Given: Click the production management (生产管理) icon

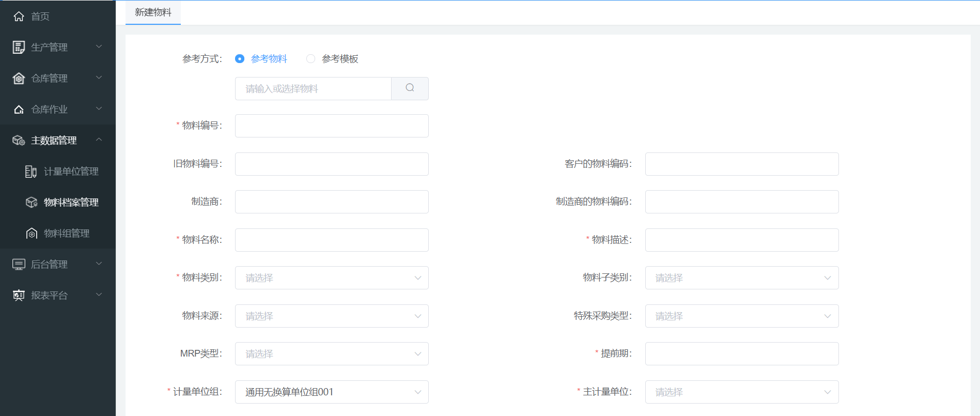Looking at the screenshot, I should 19,48.
